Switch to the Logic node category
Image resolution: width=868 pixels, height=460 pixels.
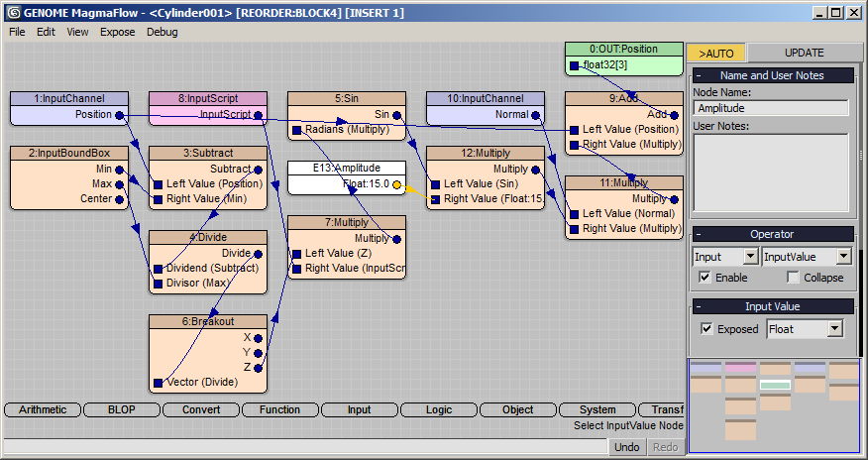click(x=438, y=409)
